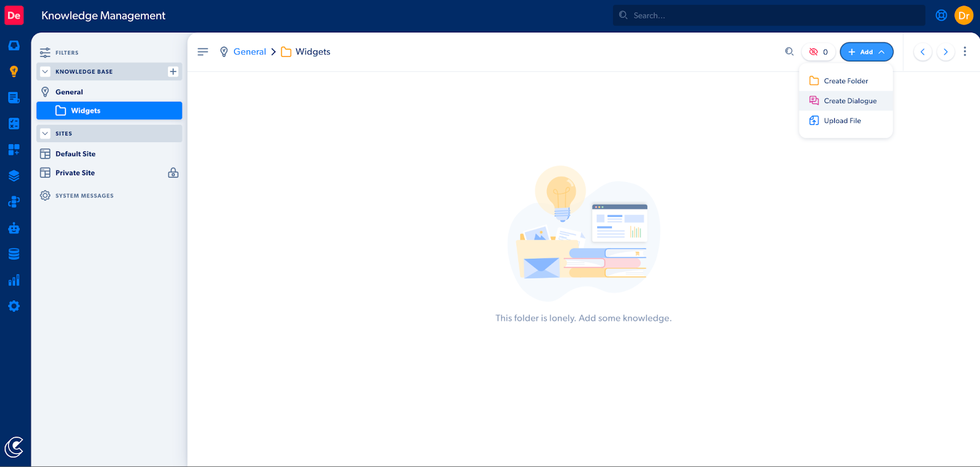
Task: Select Upload File from Add menu
Action: pos(842,121)
